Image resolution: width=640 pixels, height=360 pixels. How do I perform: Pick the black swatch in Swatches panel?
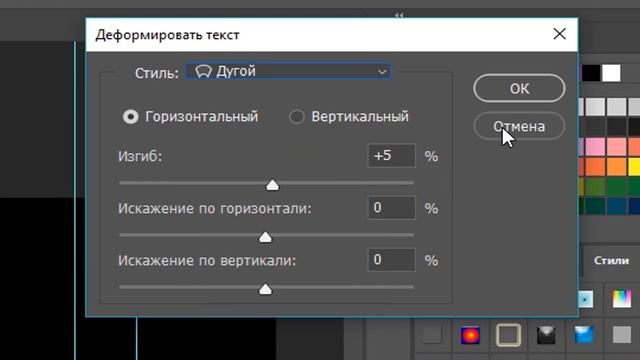click(591, 73)
